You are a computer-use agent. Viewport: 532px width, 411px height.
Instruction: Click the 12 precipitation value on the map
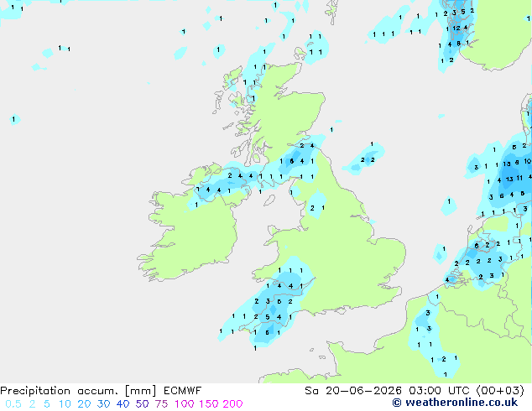pos(456,29)
